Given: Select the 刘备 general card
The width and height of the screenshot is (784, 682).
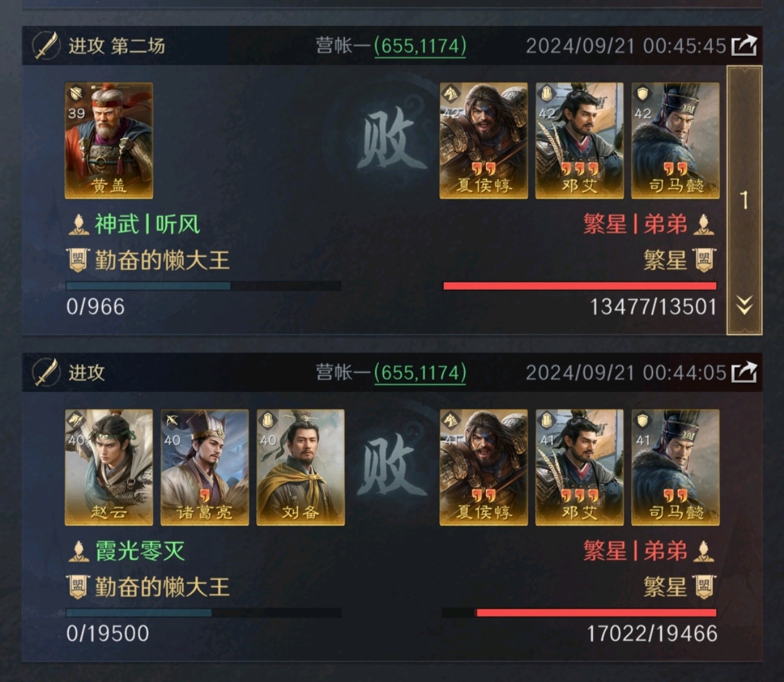Looking at the screenshot, I should [300, 468].
